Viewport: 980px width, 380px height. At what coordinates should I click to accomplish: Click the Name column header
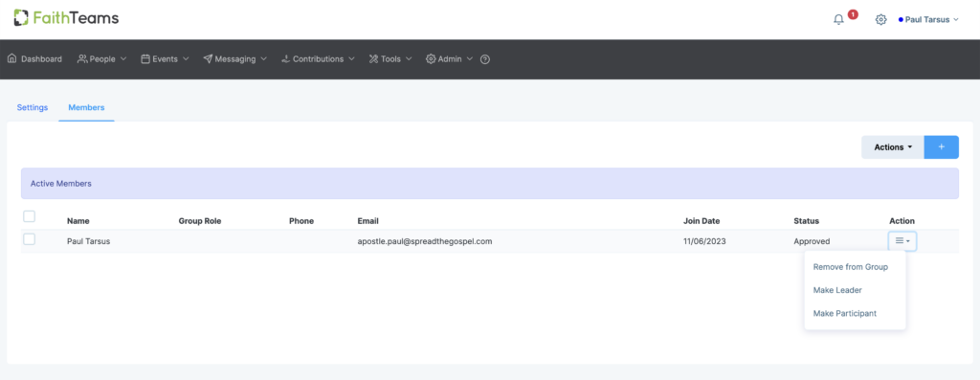78,220
